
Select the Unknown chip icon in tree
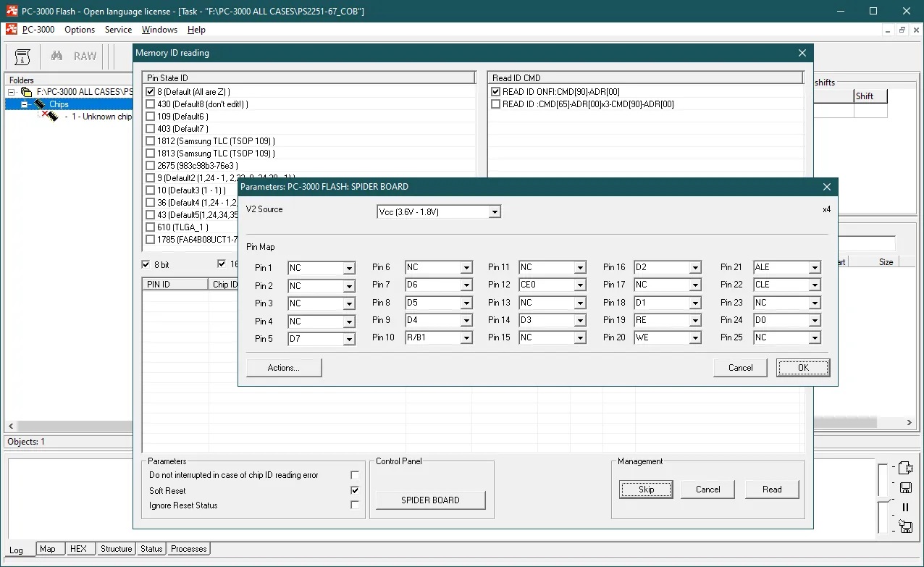50,117
